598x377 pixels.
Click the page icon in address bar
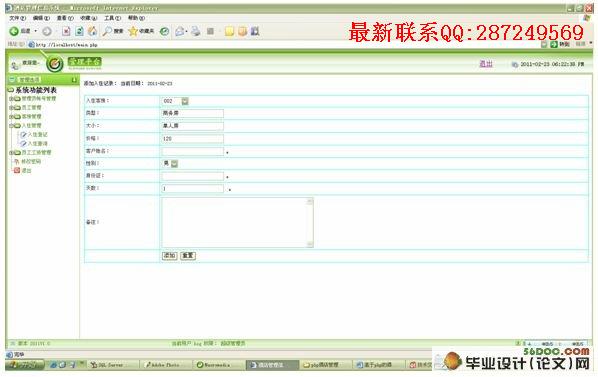pos(31,45)
